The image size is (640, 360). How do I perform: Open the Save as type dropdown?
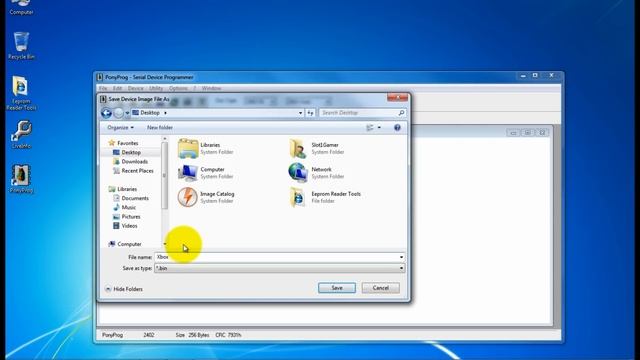tap(280, 268)
